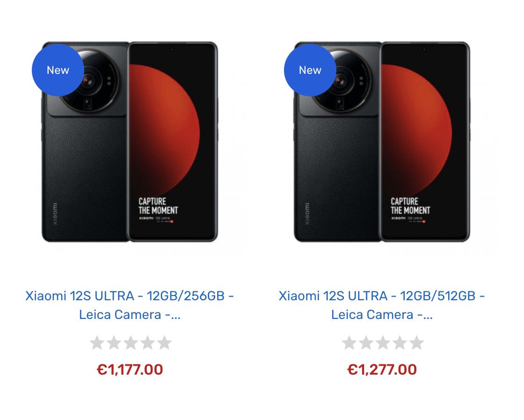Viewport: 524px width, 420px height.
Task: Rate the 256GB model three stars
Action: [x=131, y=343]
